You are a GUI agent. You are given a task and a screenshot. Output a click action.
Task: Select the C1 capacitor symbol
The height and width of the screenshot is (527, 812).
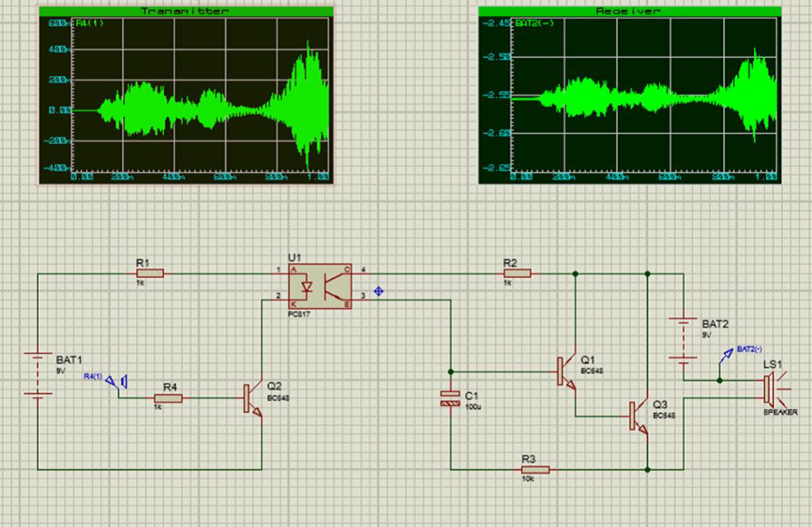click(x=450, y=398)
